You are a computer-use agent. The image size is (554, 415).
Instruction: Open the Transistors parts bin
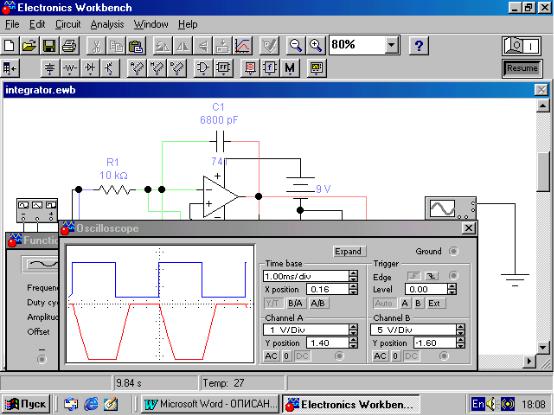coord(110,68)
